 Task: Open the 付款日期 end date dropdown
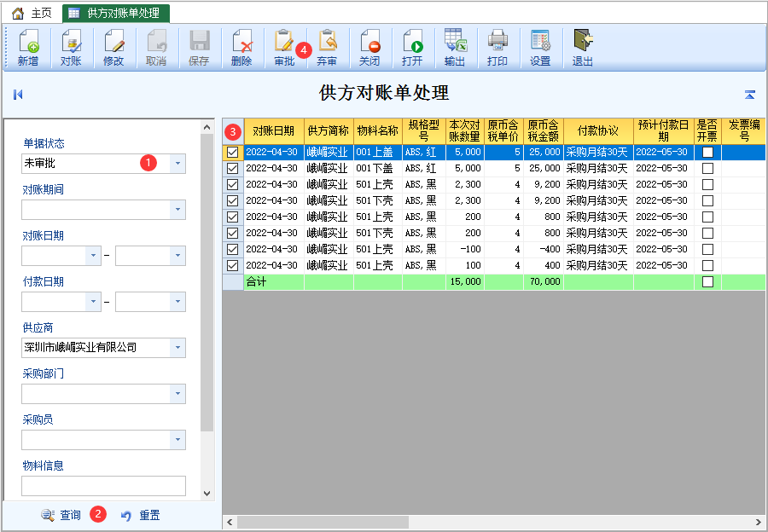point(177,302)
